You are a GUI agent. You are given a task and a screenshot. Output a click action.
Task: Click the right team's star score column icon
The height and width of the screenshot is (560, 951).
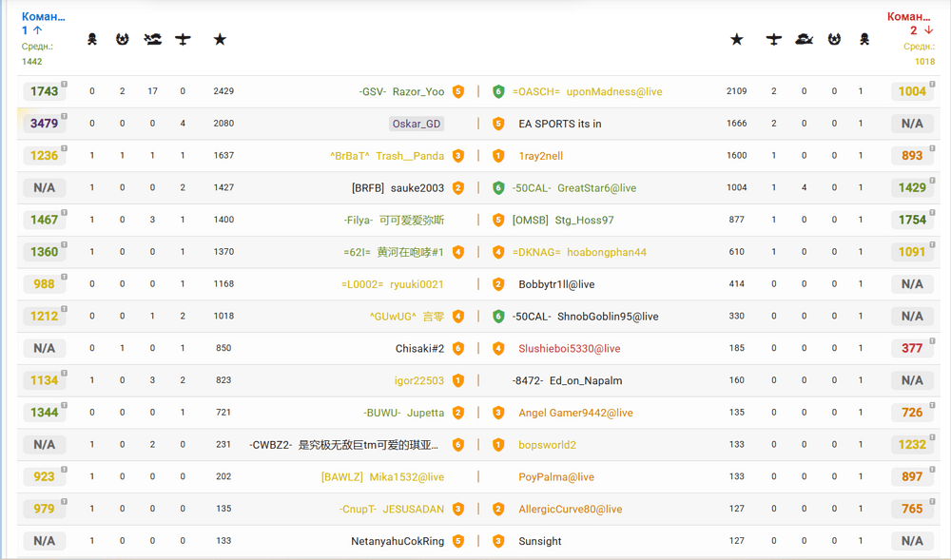click(x=736, y=39)
